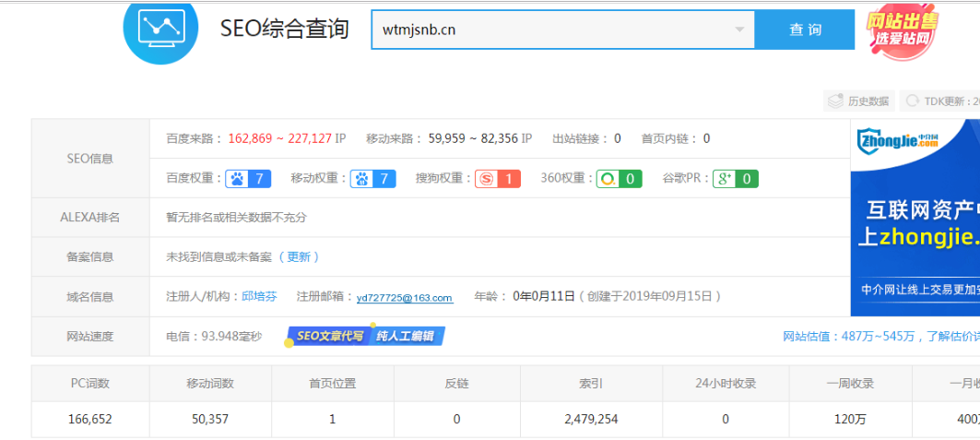980x440 pixels.
Task: Click the SEO信息 row header
Action: 90,158
